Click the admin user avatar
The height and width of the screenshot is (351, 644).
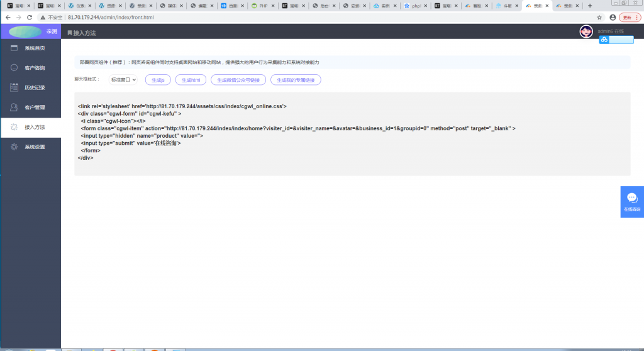point(586,31)
